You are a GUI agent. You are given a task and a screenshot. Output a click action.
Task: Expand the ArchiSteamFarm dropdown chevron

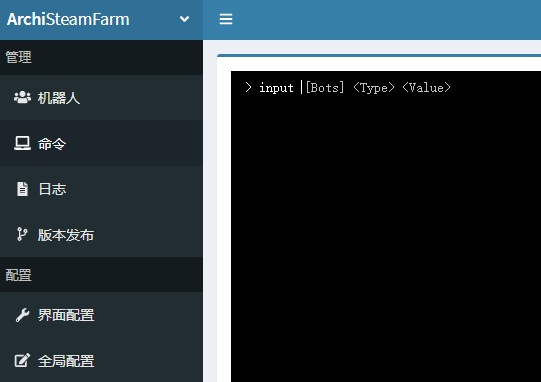[184, 19]
